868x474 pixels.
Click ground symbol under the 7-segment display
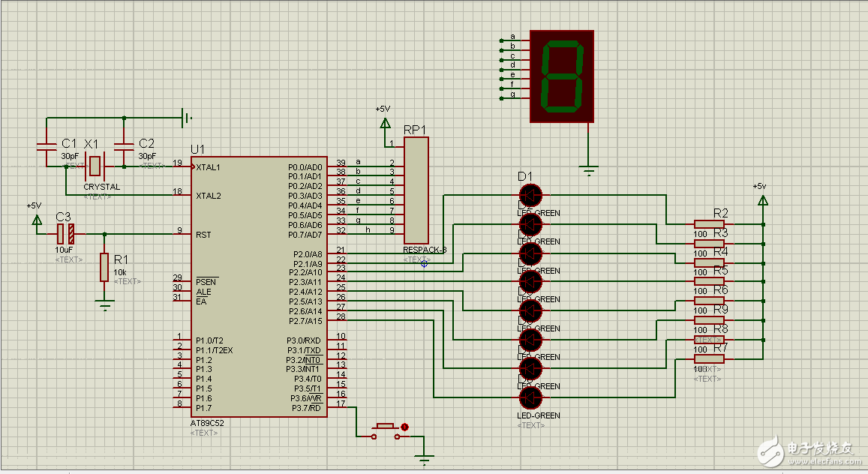(x=589, y=170)
